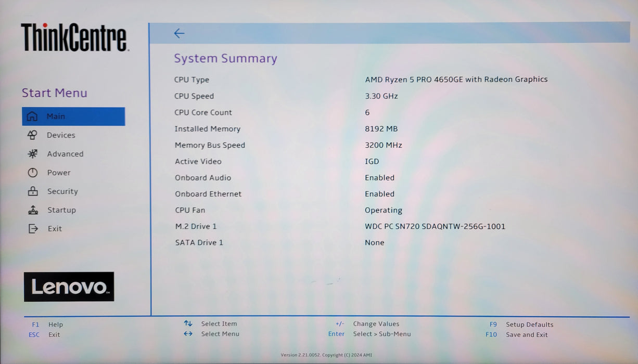The width and height of the screenshot is (638, 364).
Task: Click the Advanced snowflake-style icon
Action: [x=33, y=154]
